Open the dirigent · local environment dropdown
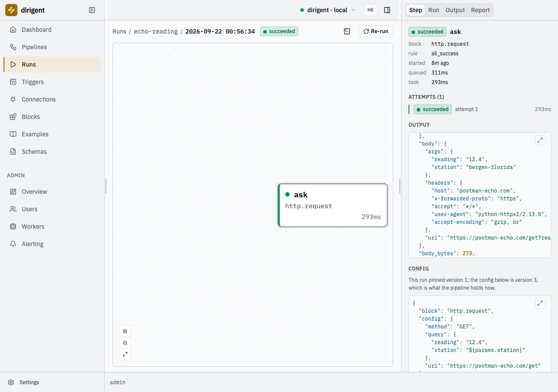Viewport: 558px width, 392px height. tap(328, 10)
